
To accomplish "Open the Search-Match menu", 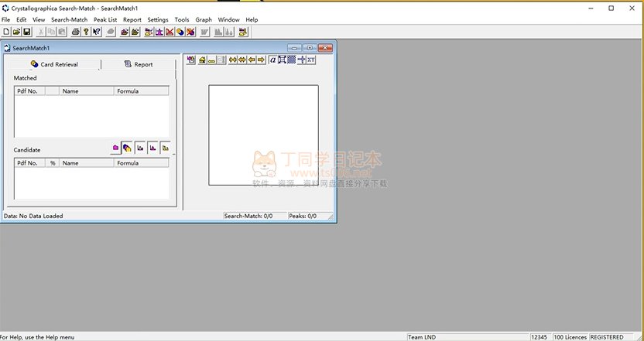I will [x=69, y=19].
